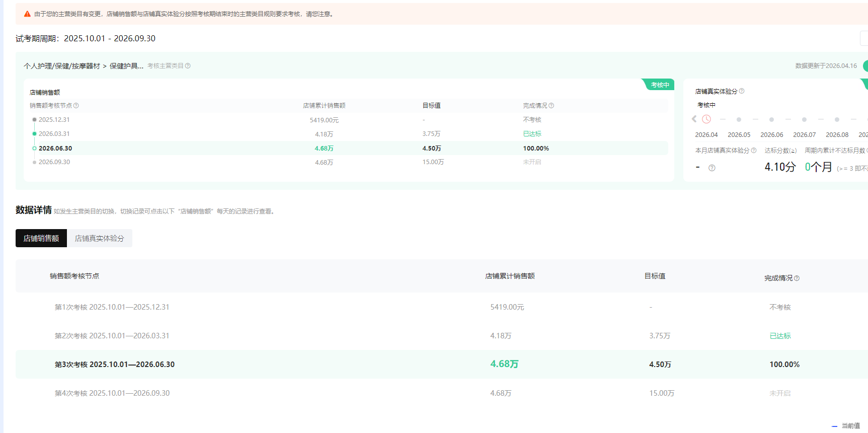868x433 pixels.
Task: Click help icon in lower table 完成情况 header
Action: coord(797,278)
